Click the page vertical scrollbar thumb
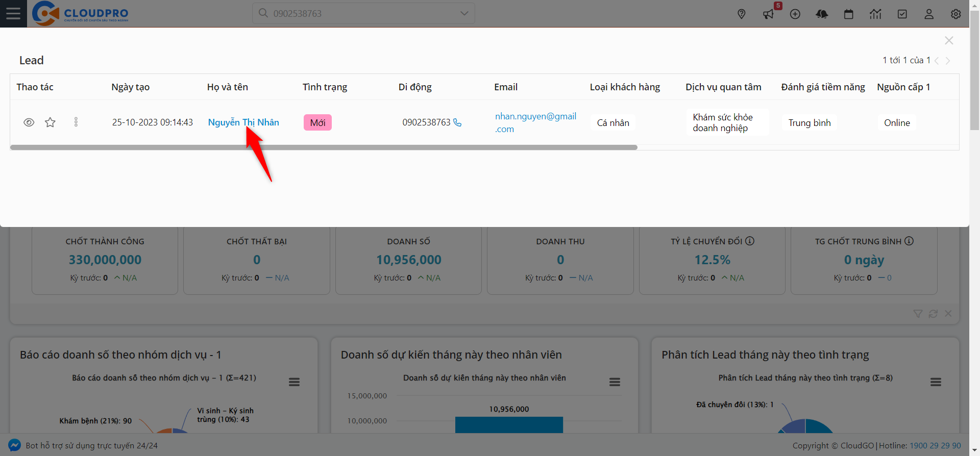The width and height of the screenshot is (980, 456). (x=974, y=70)
